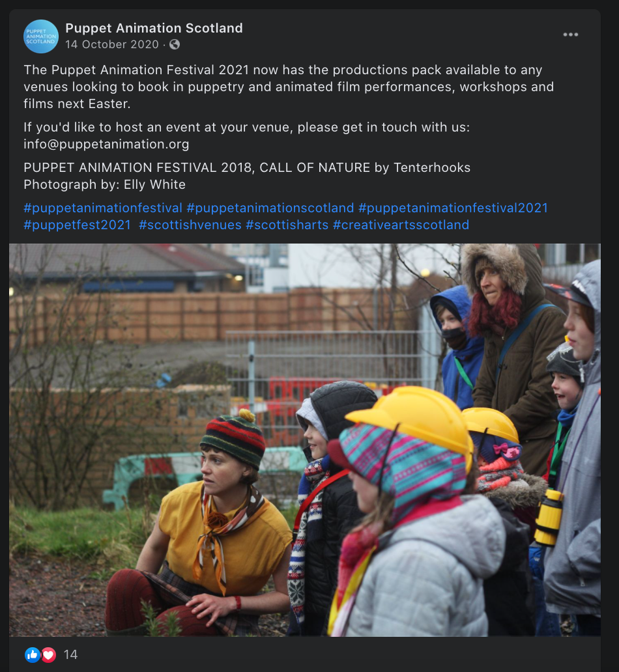Click the public globe privacy icon
619x672 pixels.
click(174, 44)
